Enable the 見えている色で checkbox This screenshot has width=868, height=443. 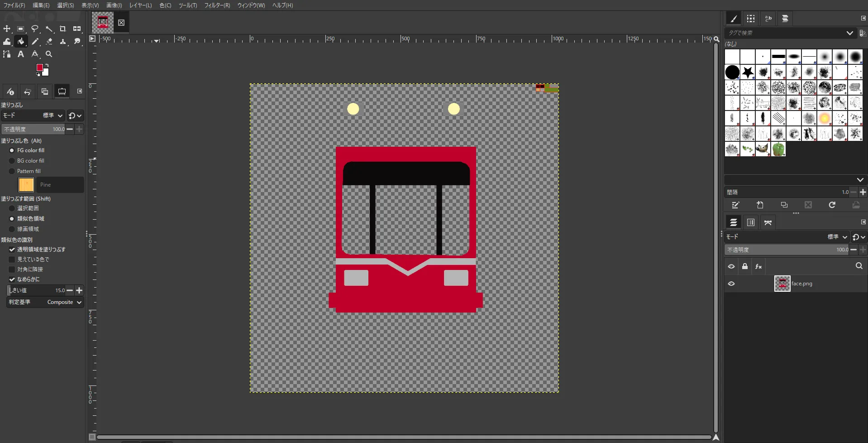pos(12,260)
